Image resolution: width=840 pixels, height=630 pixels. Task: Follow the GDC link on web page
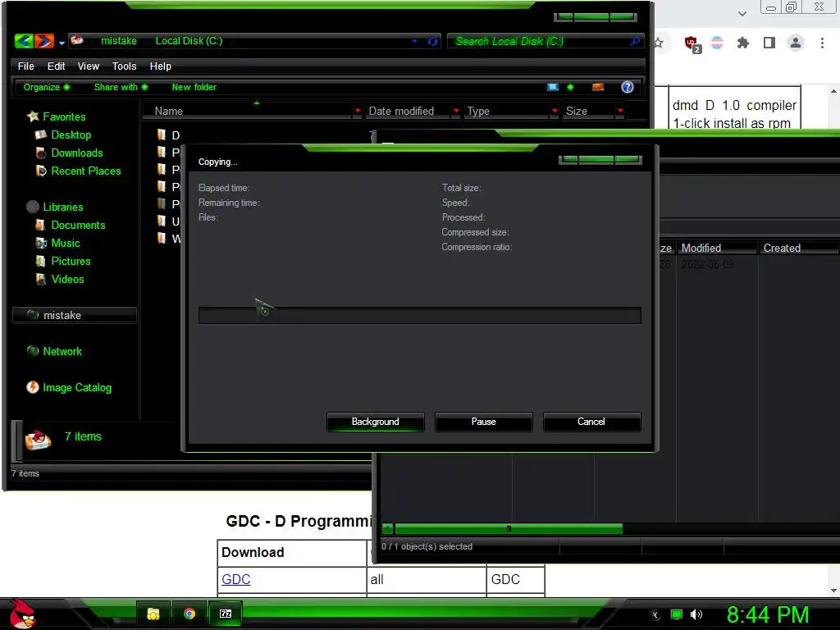click(235, 579)
